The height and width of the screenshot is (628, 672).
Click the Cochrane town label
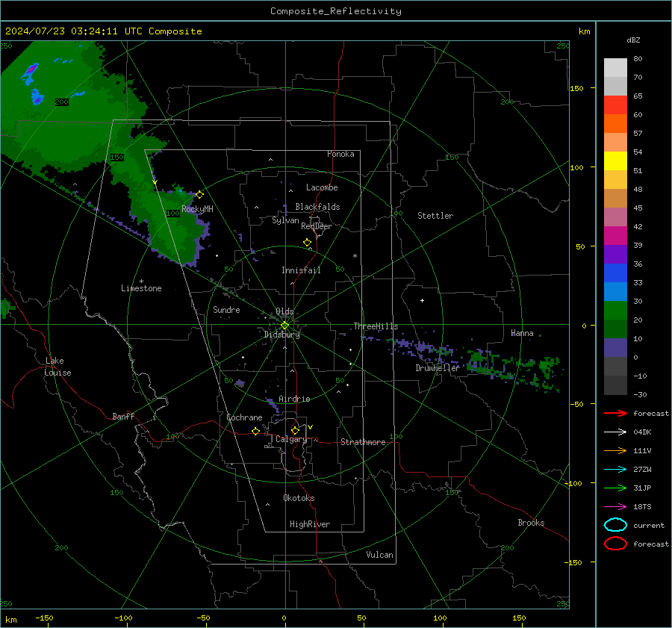point(244,417)
